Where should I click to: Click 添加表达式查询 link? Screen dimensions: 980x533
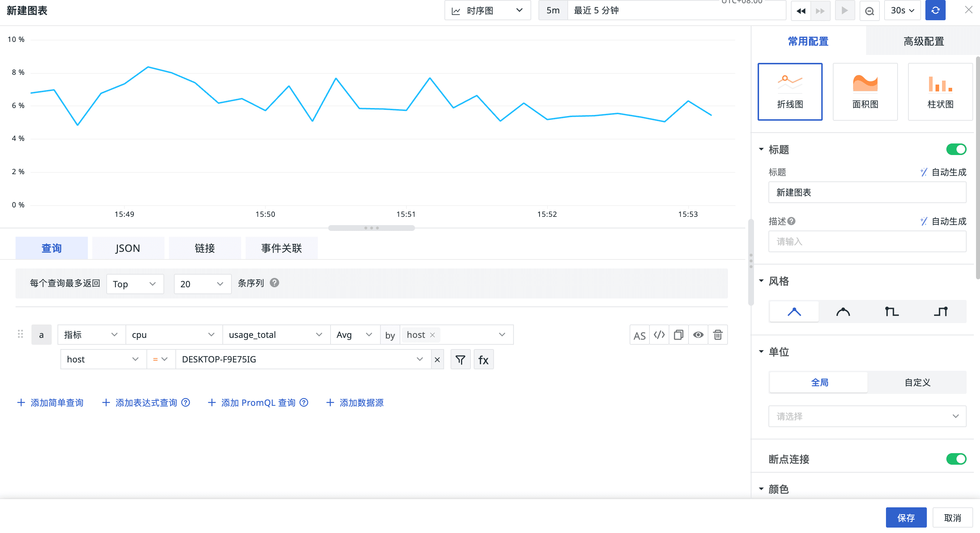tap(146, 403)
